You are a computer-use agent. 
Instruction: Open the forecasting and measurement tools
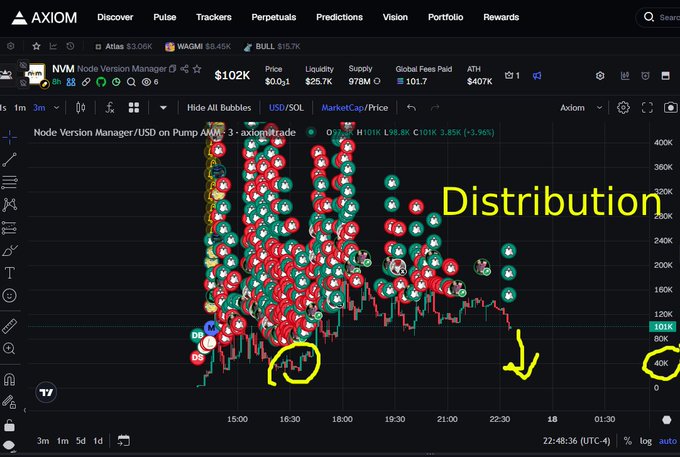[x=10, y=228]
